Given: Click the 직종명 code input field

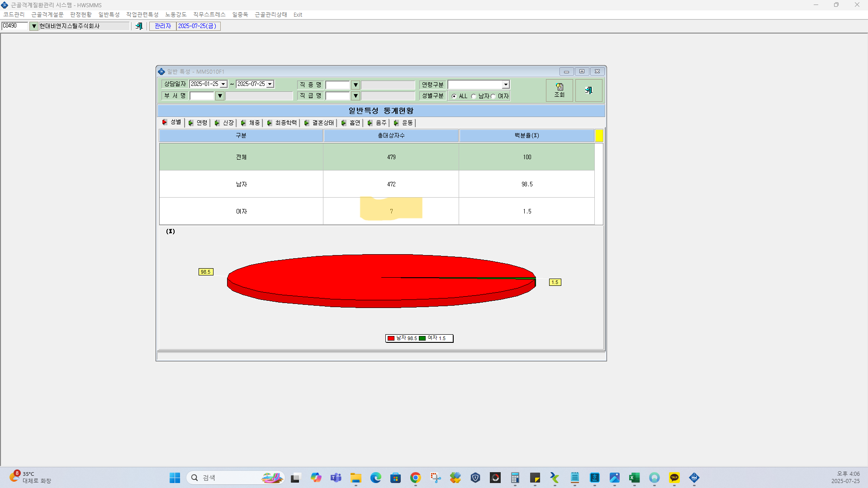Looking at the screenshot, I should pos(337,85).
